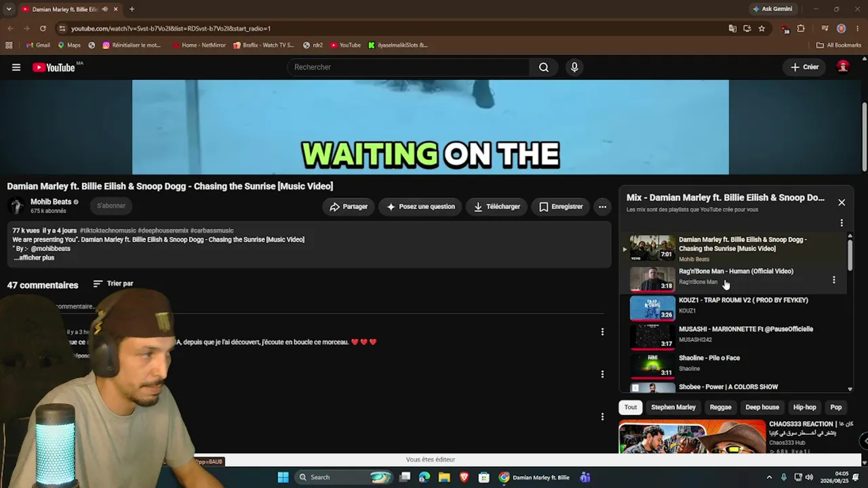Open the Windows notification bell
The height and width of the screenshot is (488, 868).
pyautogui.click(x=856, y=477)
